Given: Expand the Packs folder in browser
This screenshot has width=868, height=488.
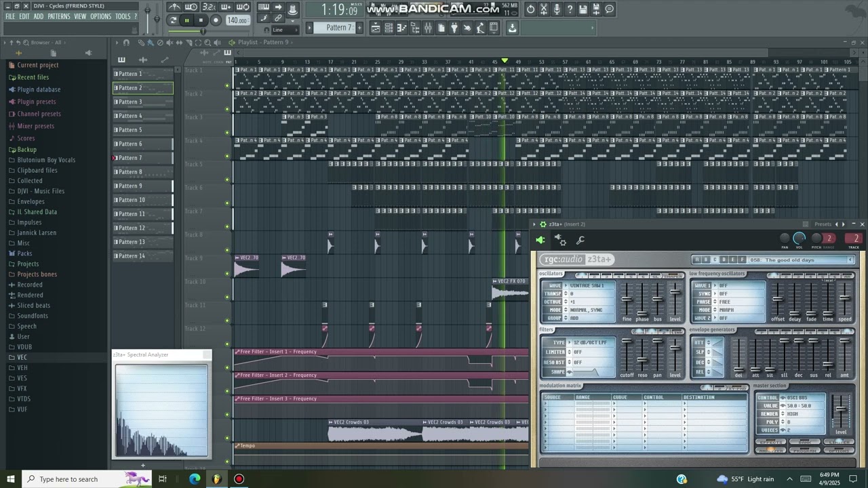Looking at the screenshot, I should 24,253.
